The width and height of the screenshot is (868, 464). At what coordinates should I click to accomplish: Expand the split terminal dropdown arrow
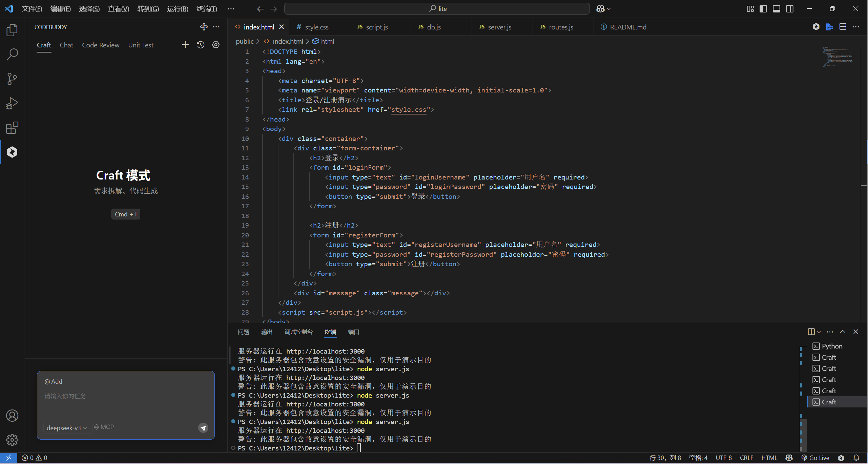819,332
